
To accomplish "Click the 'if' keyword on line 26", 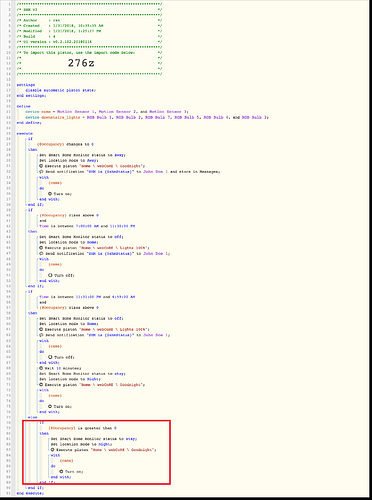I will 31,139.
